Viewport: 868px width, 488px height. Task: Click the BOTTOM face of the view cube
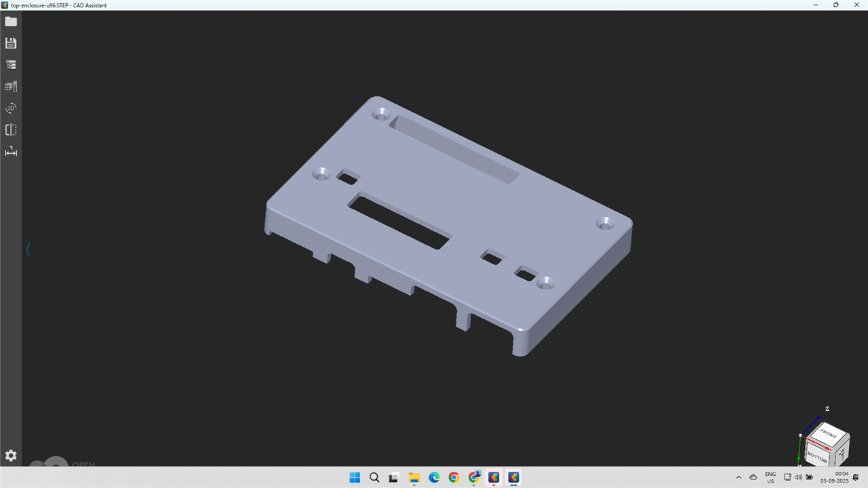tap(817, 457)
